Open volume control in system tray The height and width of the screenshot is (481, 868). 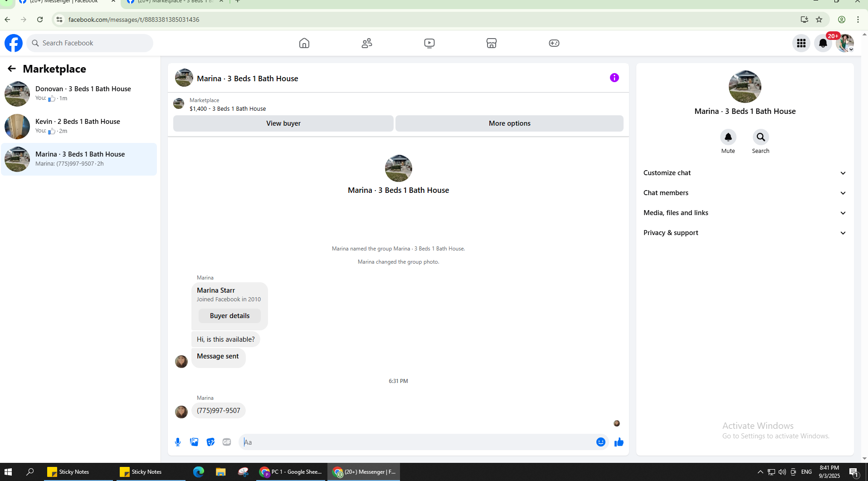click(782, 472)
